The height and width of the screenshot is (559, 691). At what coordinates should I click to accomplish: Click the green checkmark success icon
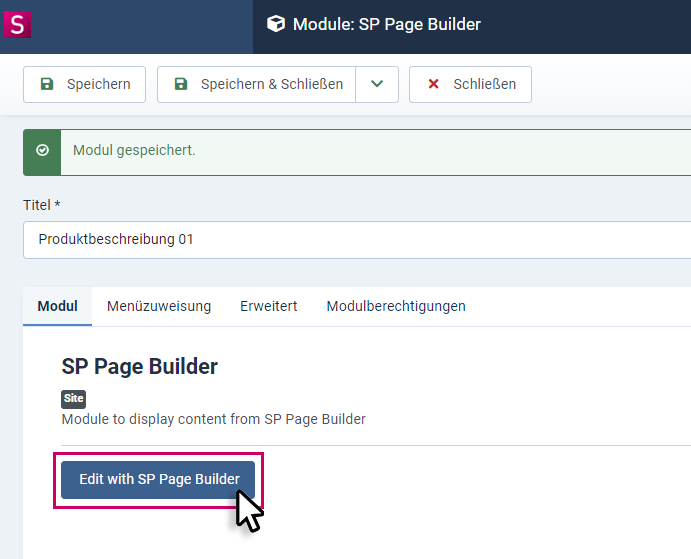(x=42, y=150)
